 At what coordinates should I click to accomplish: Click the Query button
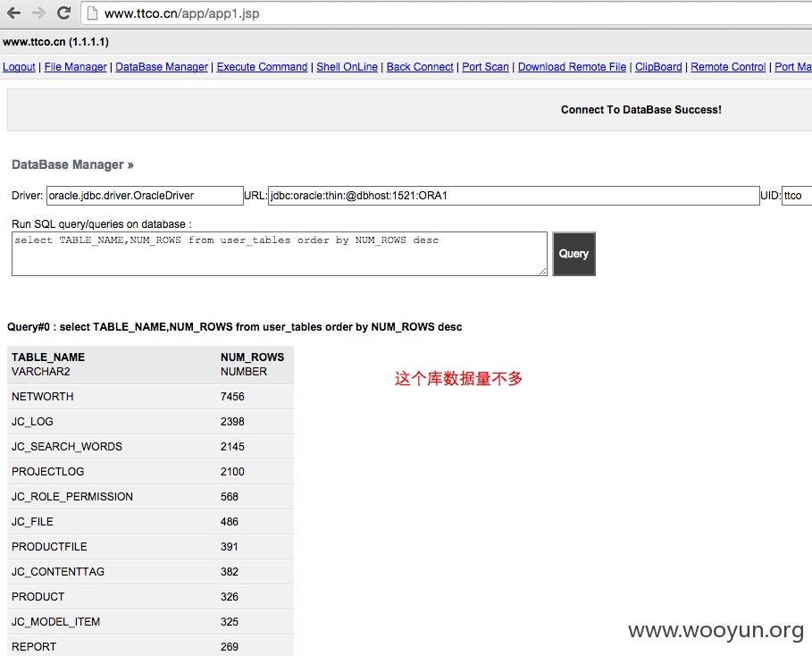(573, 254)
